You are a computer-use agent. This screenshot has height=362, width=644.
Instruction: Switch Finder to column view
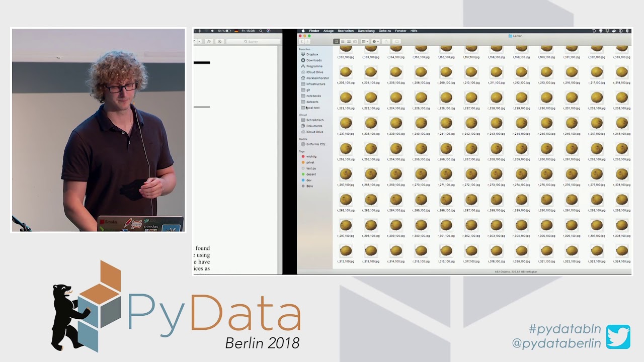[349, 41]
